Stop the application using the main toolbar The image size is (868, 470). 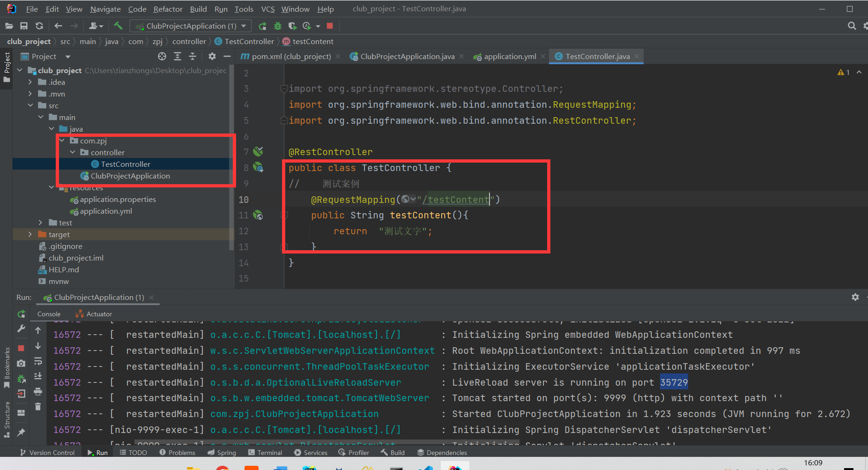[x=330, y=26]
